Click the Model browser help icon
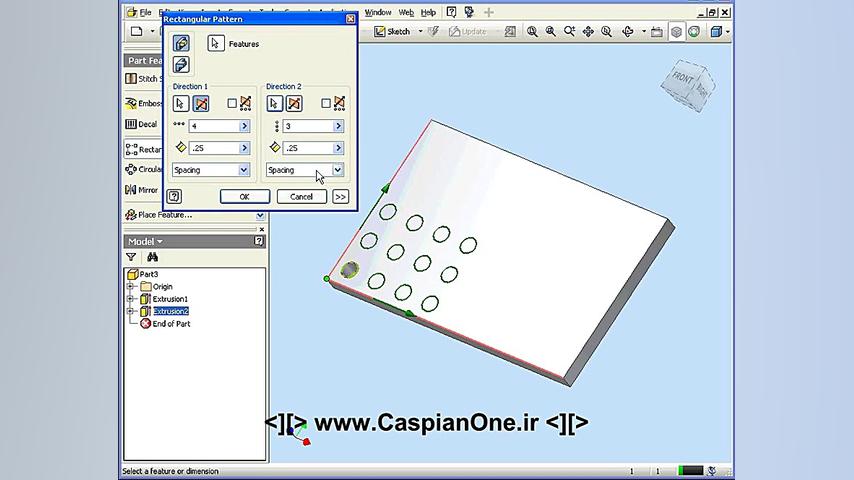Screen dimensions: 854x480 pyautogui.click(x=259, y=241)
